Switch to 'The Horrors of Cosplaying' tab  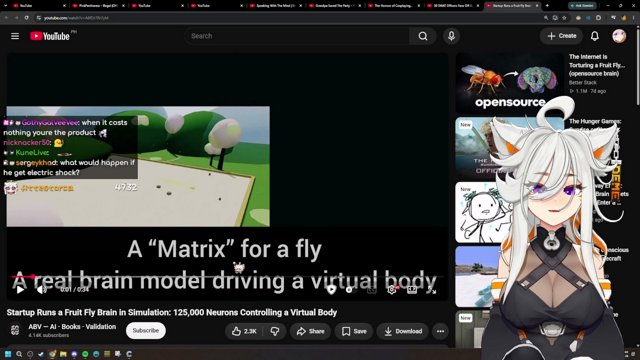click(x=394, y=6)
